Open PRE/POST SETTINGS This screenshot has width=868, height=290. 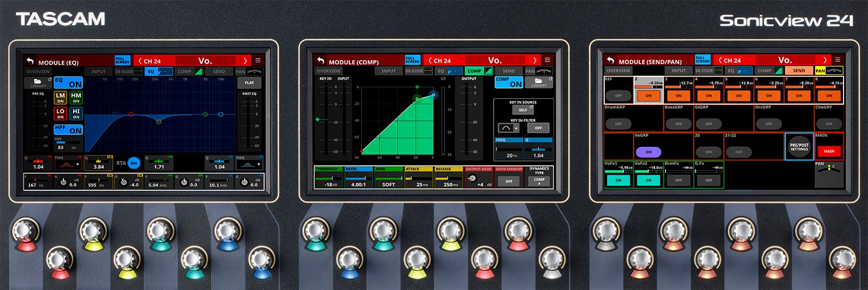[799, 146]
